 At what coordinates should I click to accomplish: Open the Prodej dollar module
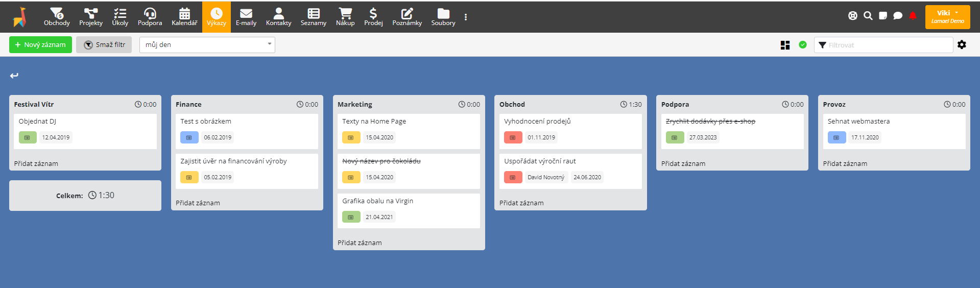coord(373,17)
